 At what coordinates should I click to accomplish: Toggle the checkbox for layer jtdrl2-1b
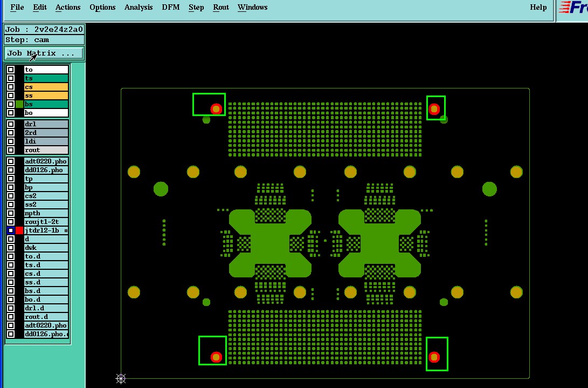(11, 230)
